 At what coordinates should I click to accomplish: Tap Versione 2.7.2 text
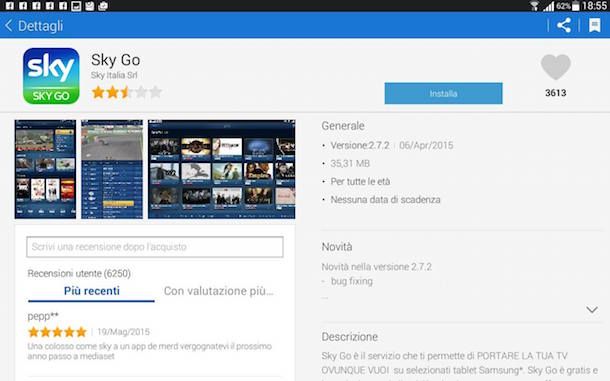[359, 146]
